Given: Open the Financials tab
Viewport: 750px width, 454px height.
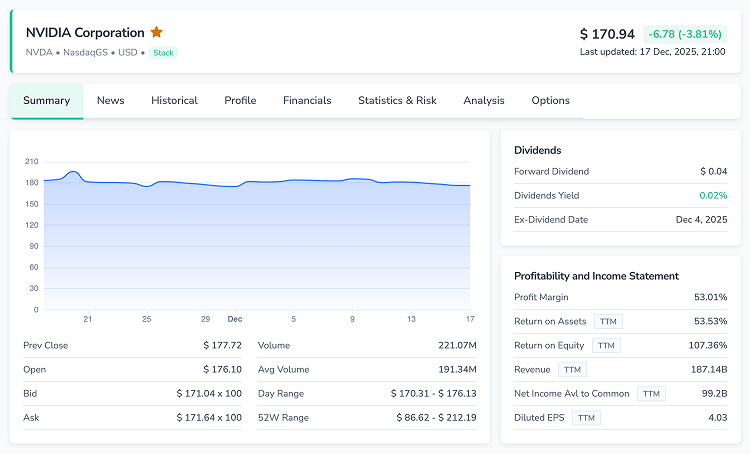Looking at the screenshot, I should coord(307,100).
